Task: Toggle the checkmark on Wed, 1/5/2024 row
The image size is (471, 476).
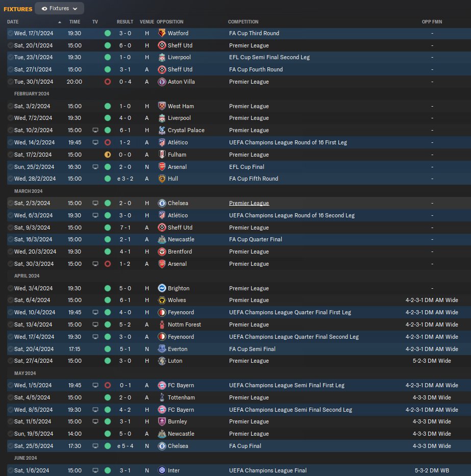Action: click(10, 385)
